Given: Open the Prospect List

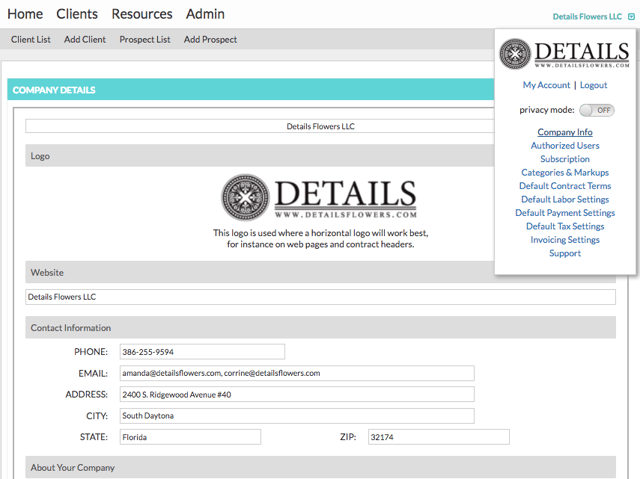Looking at the screenshot, I should pyautogui.click(x=145, y=40).
